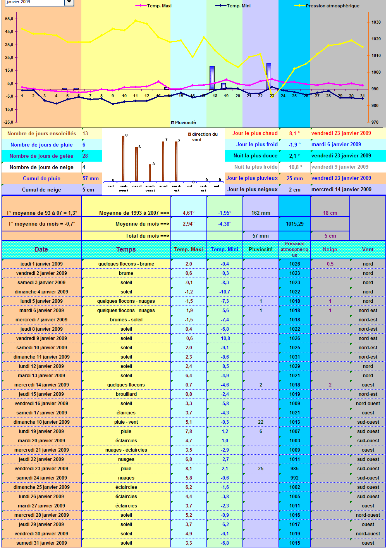Click the élaircies weather cell on 17 janvier

click(x=126, y=413)
